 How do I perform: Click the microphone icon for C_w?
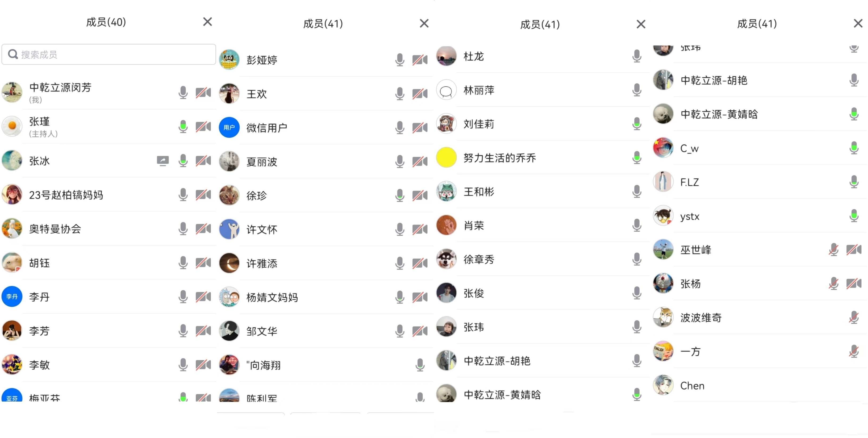pos(854,148)
